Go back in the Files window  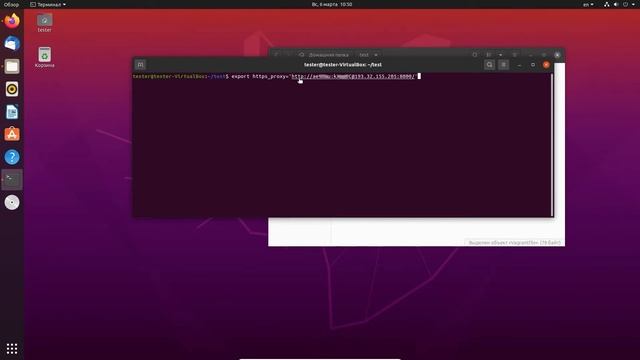point(276,55)
